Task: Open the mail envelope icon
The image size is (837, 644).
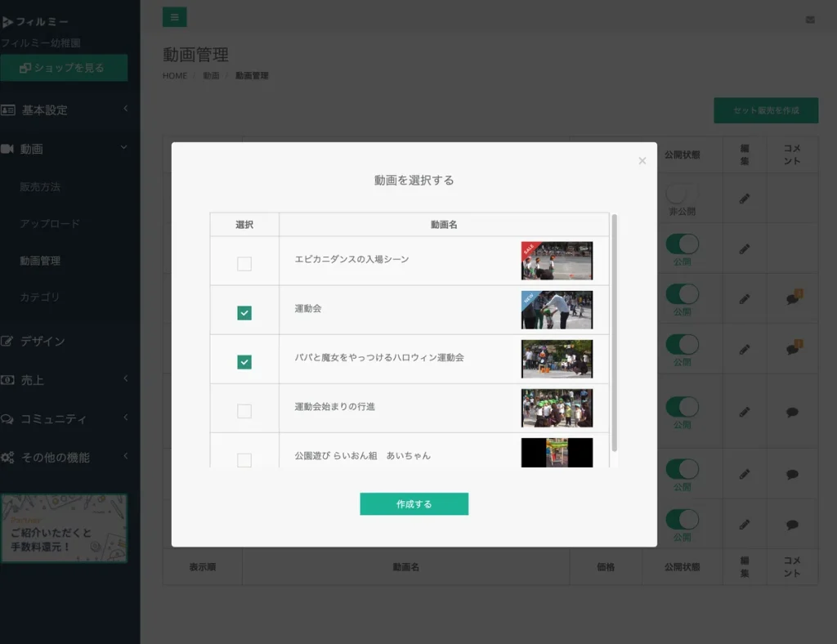Action: [810, 20]
